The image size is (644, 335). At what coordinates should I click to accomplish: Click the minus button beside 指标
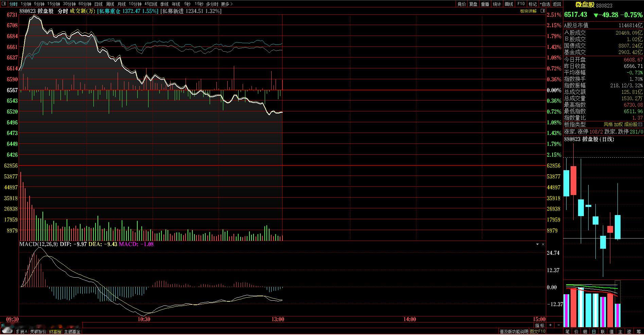coord(559,325)
